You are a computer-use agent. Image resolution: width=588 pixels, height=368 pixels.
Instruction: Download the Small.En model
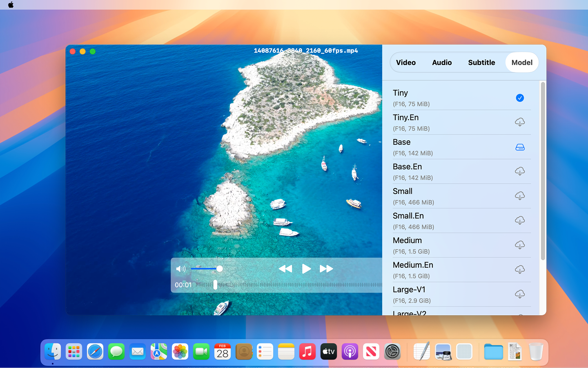520,220
